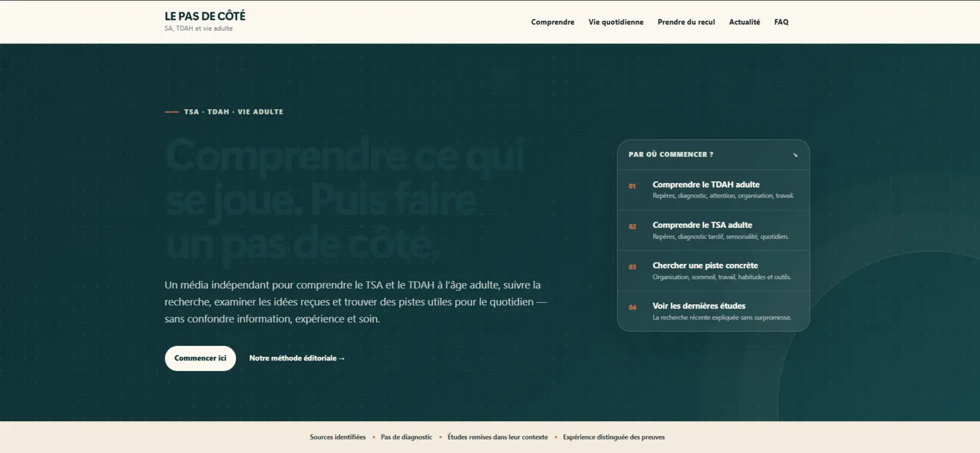Open the Actualité nav link
Image resolution: width=980 pixels, height=453 pixels.
(744, 22)
